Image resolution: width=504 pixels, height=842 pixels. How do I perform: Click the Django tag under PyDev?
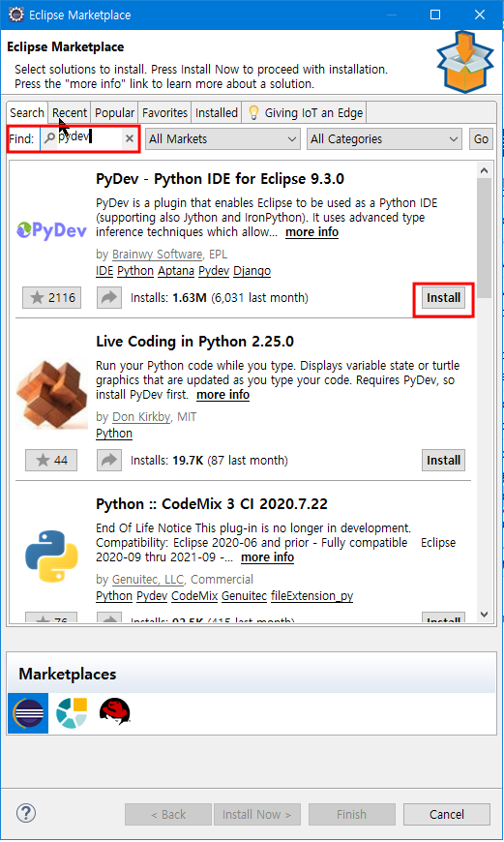pyautogui.click(x=252, y=271)
